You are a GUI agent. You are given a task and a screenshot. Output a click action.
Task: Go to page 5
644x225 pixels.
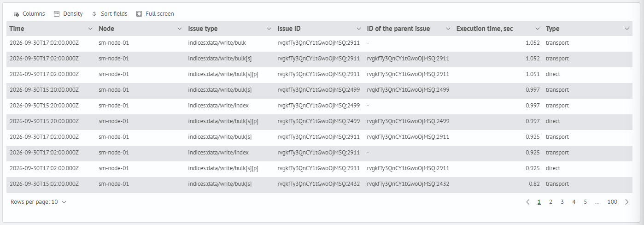(585, 202)
